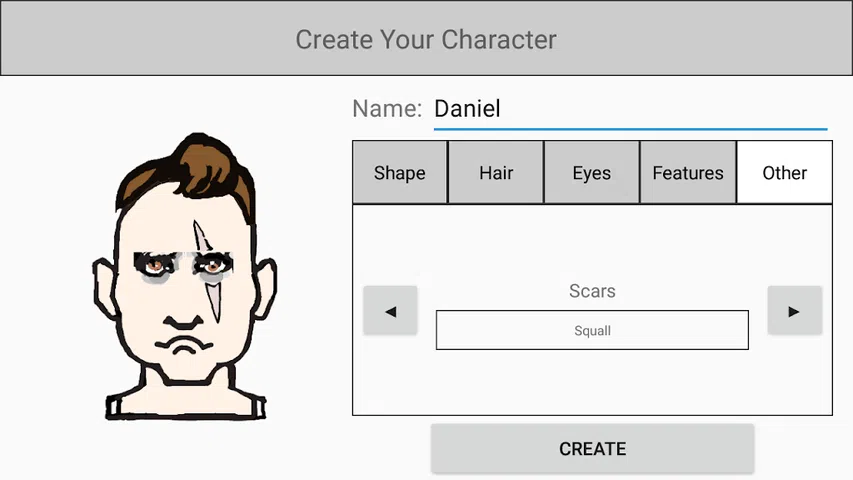Click the character's brown hair tuft
Image resolution: width=853 pixels, height=480 pixels.
coord(203,165)
